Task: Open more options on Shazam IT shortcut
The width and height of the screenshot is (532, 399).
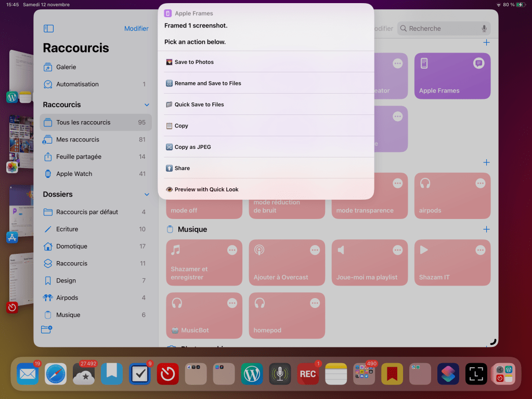Action: click(481, 250)
